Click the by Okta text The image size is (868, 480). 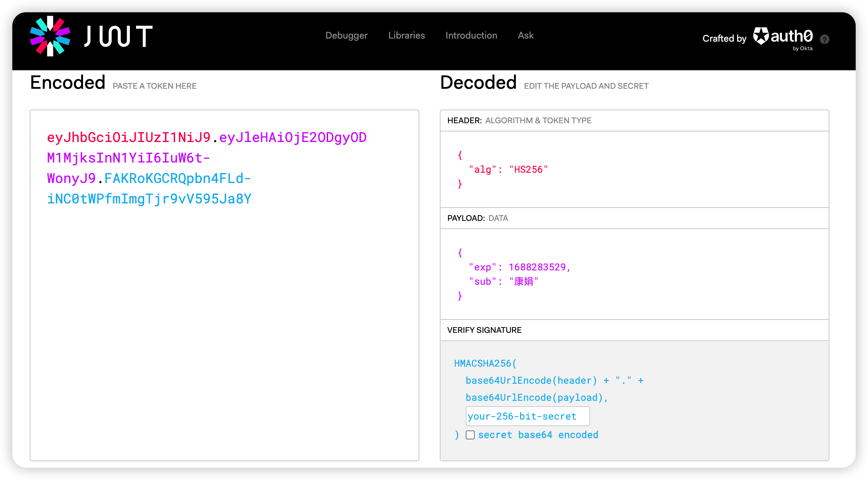pos(803,48)
